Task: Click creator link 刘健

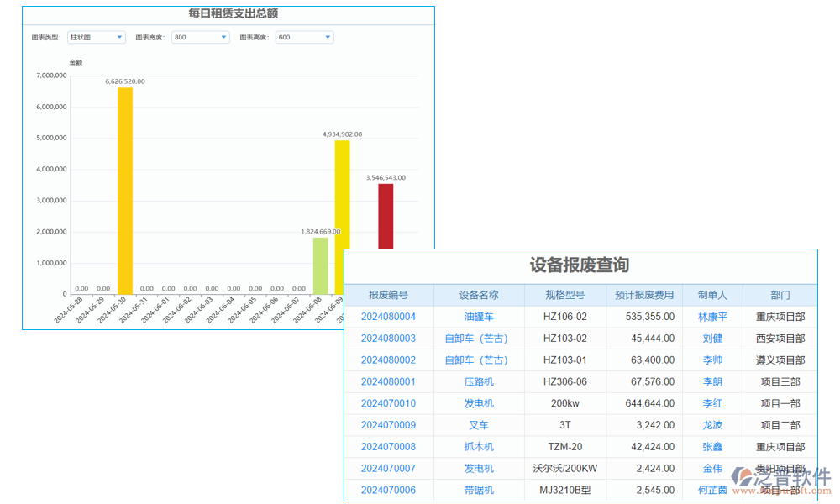Action: tap(711, 339)
